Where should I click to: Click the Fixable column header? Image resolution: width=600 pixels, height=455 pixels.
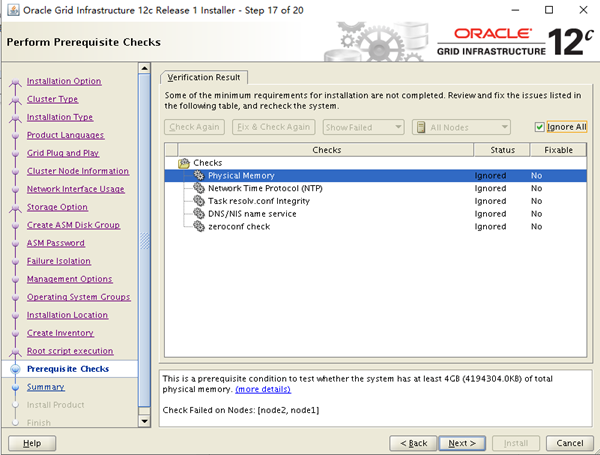pyautogui.click(x=558, y=150)
